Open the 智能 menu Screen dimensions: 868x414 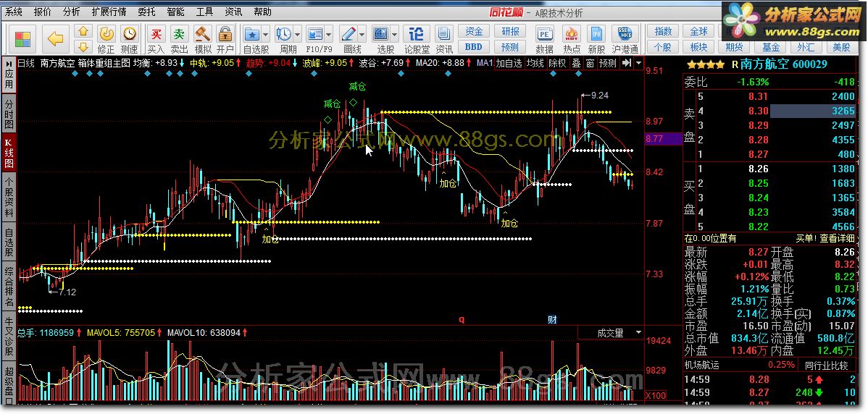(175, 12)
